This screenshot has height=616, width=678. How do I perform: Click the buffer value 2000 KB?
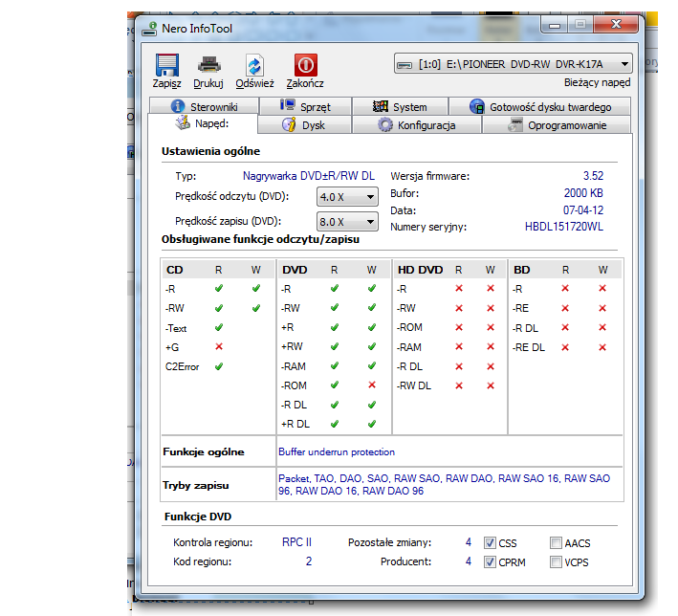(583, 193)
